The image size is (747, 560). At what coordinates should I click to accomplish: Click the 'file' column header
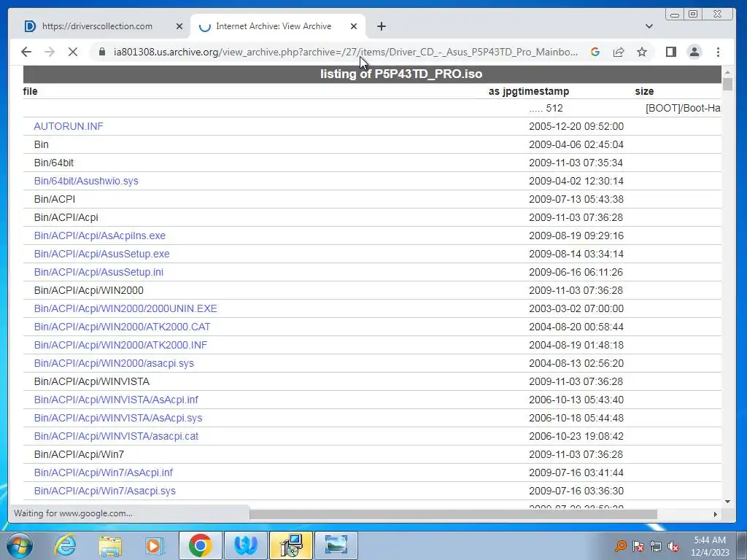pos(31,91)
